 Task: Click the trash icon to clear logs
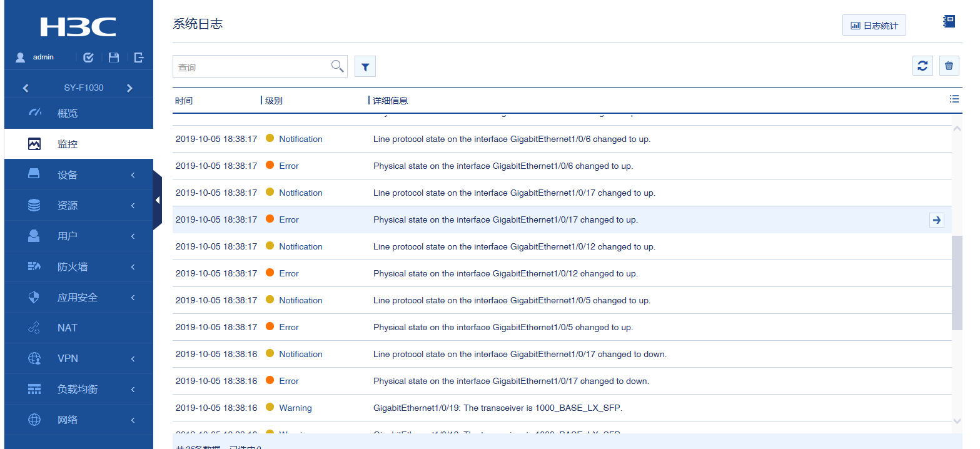(949, 66)
